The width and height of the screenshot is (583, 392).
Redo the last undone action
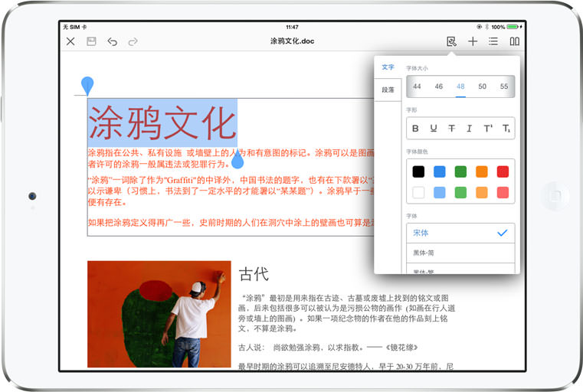[133, 41]
